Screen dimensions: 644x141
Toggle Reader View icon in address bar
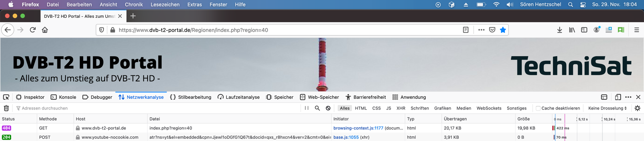(x=466, y=30)
